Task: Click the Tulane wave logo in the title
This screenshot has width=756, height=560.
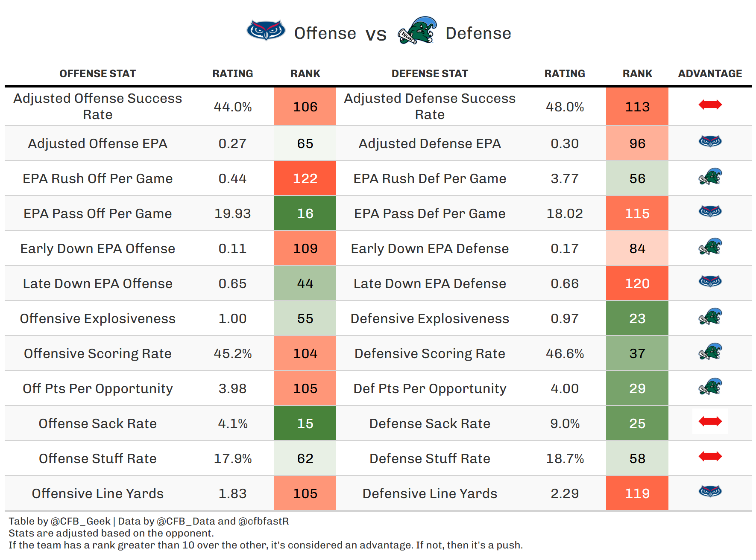Action: pyautogui.click(x=417, y=31)
